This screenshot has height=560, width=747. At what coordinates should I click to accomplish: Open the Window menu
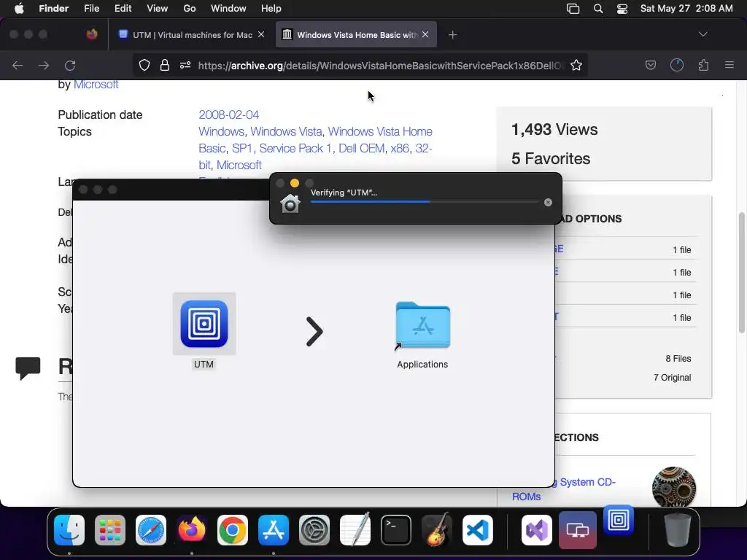(228, 9)
